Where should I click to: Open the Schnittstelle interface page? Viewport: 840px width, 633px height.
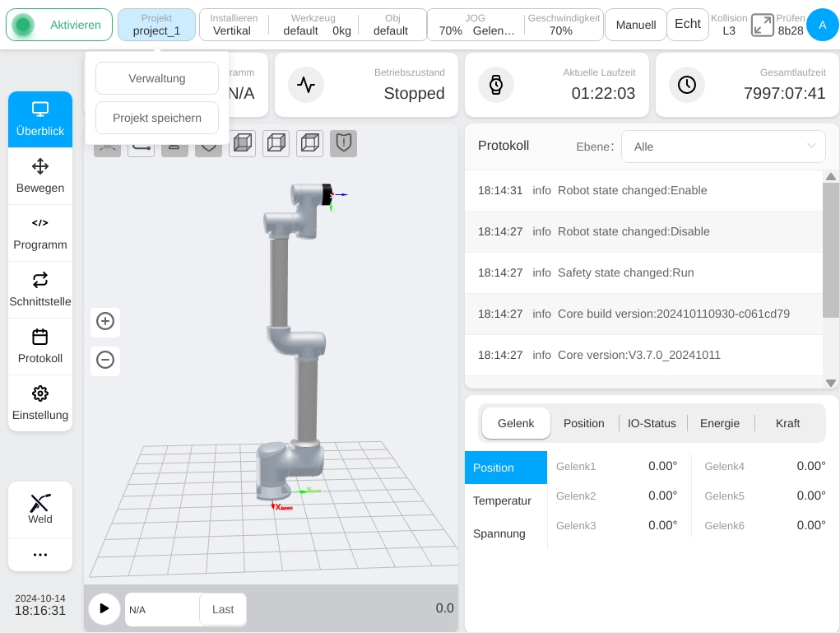(x=40, y=290)
